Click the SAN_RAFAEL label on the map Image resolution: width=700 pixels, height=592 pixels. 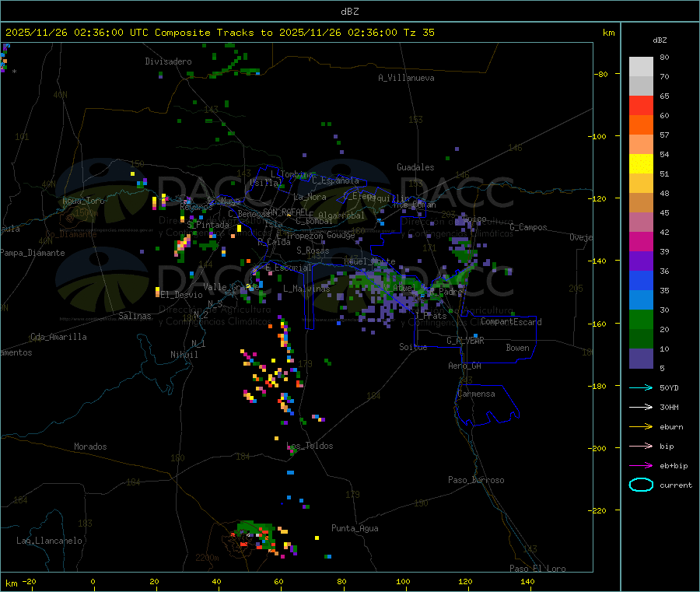285,212
